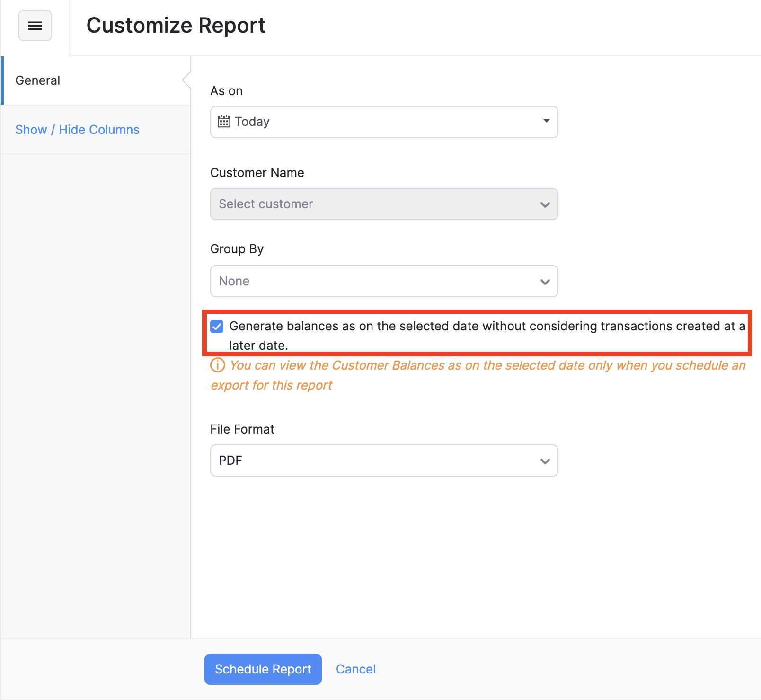
Task: Open the Show / Hide Columns section
Action: [77, 129]
